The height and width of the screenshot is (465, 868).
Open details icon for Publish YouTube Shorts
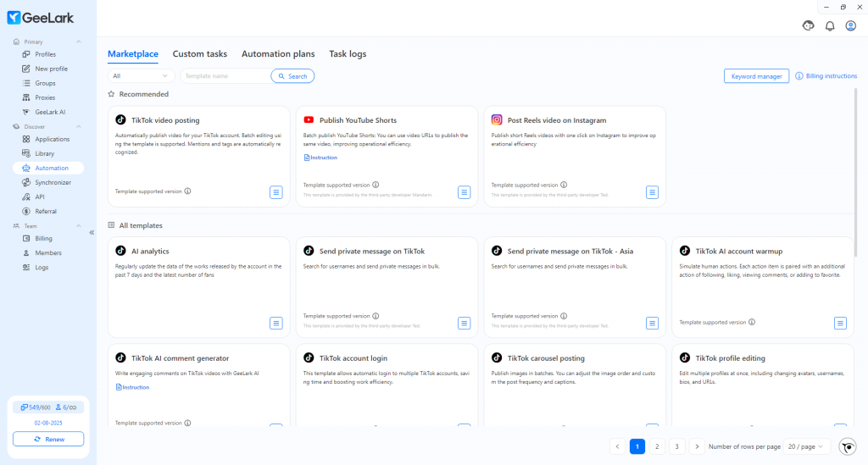coord(465,192)
